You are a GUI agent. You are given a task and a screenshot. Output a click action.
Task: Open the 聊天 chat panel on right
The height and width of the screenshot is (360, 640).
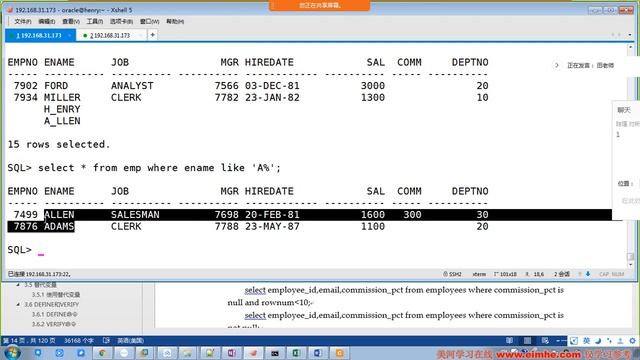tap(624, 110)
